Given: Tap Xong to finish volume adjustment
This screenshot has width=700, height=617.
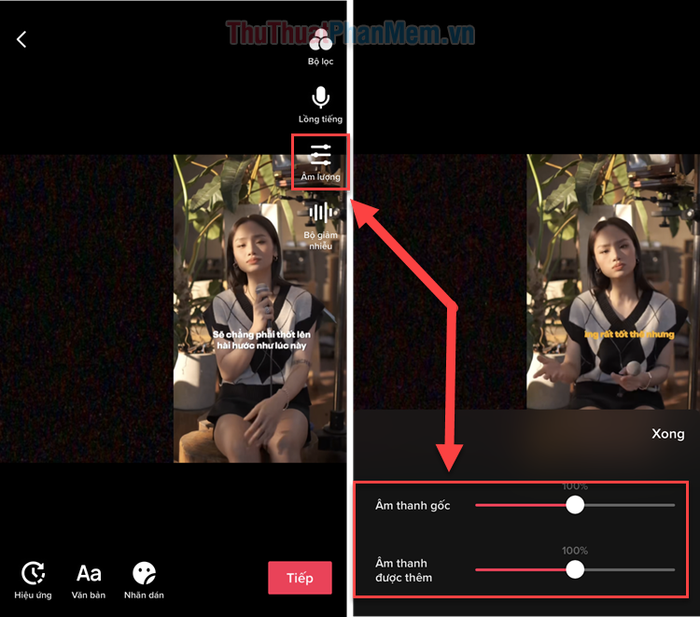Looking at the screenshot, I should [668, 434].
